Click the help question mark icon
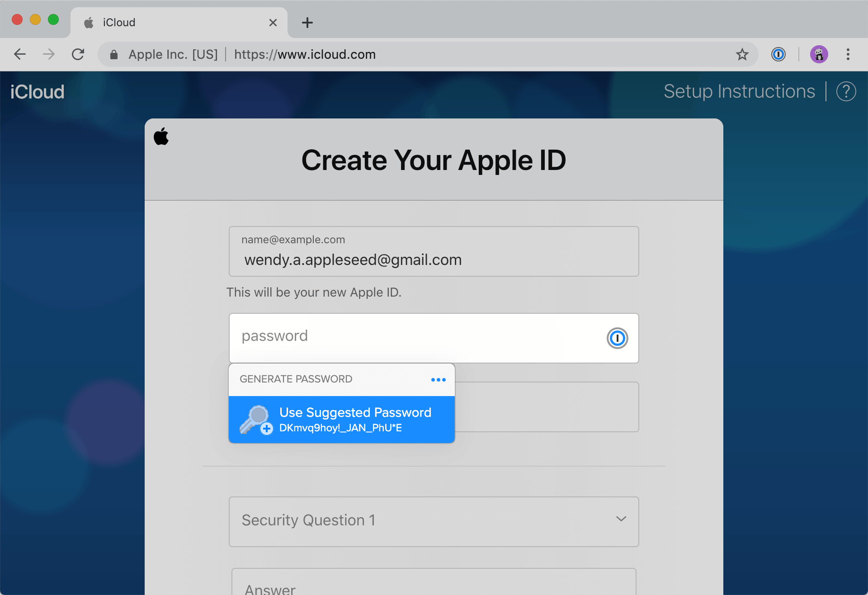This screenshot has height=595, width=868. [x=845, y=92]
